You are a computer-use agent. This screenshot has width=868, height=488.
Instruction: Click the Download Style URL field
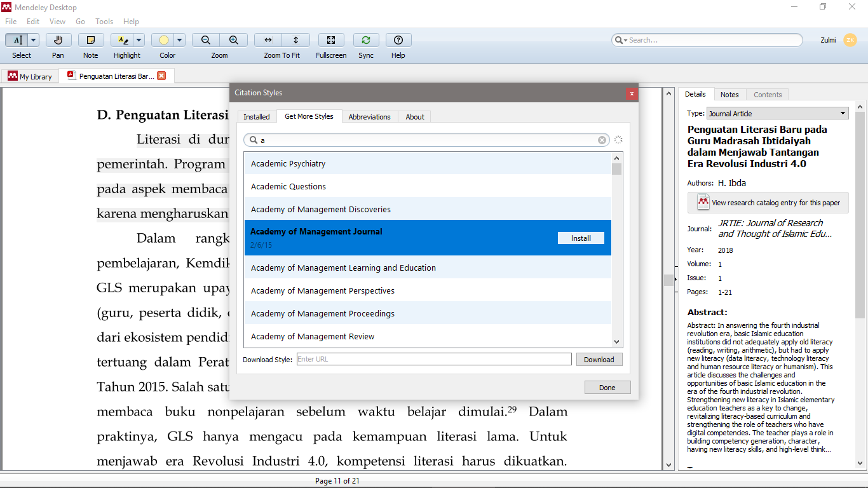(x=434, y=359)
